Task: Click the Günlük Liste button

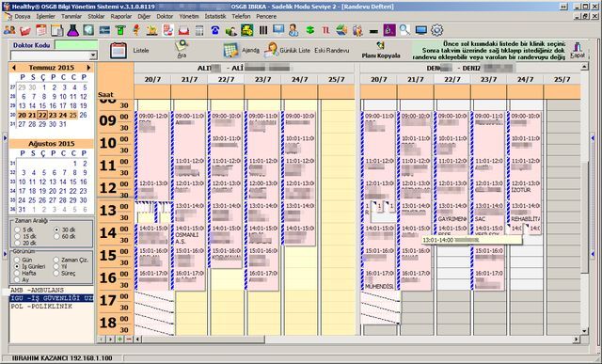Action: point(287,50)
